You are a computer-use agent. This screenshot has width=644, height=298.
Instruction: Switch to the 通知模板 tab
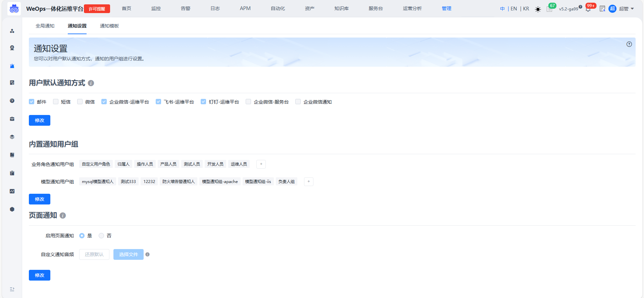109,26
